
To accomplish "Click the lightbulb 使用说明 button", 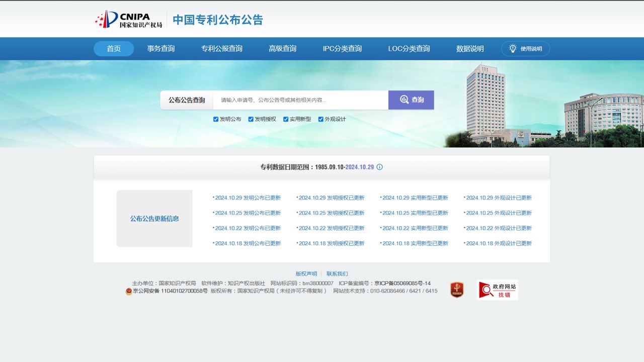I will [x=525, y=49].
